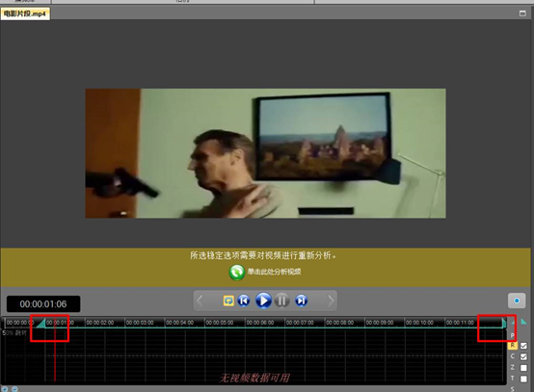Jump to the start of the clip
Screen dimensions: 534x392
(244, 301)
